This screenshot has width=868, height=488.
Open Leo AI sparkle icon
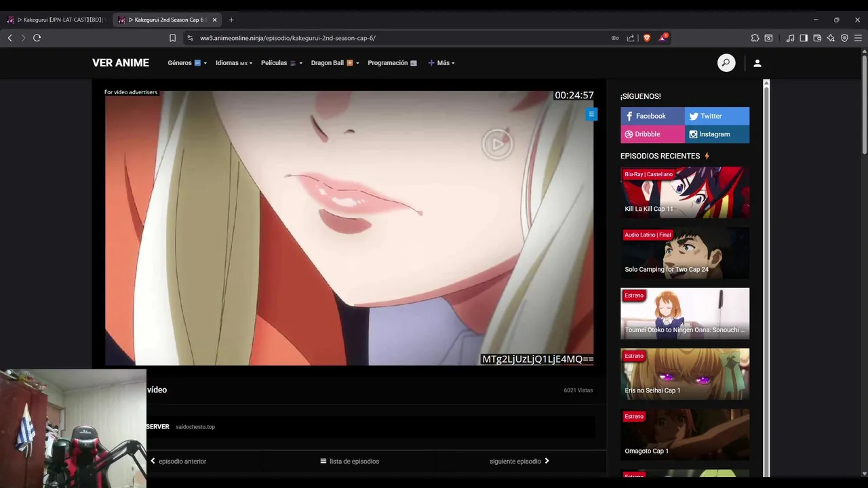(x=831, y=38)
